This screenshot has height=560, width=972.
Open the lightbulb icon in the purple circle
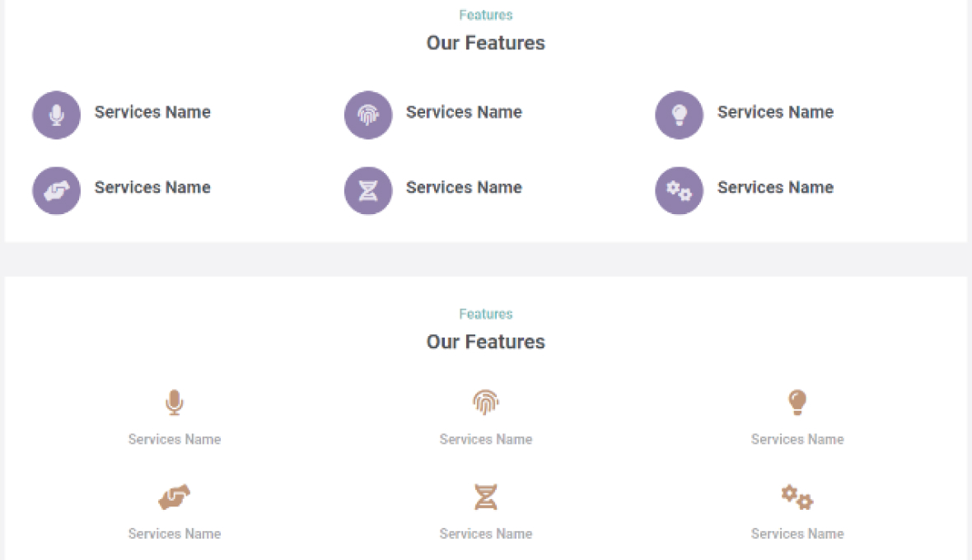click(679, 114)
